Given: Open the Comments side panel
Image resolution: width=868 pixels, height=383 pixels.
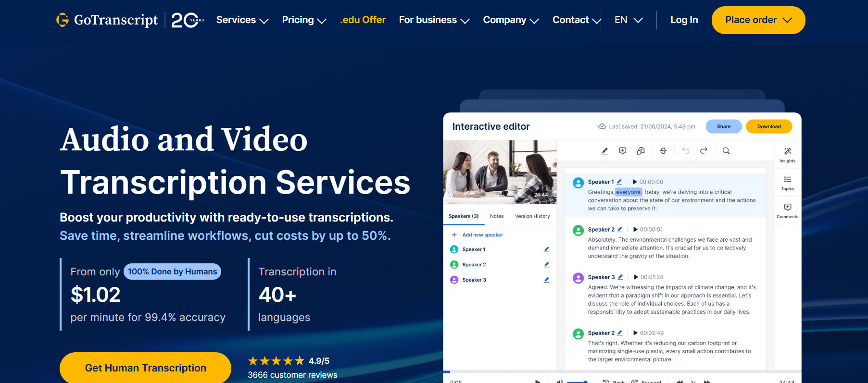Looking at the screenshot, I should coord(787,211).
